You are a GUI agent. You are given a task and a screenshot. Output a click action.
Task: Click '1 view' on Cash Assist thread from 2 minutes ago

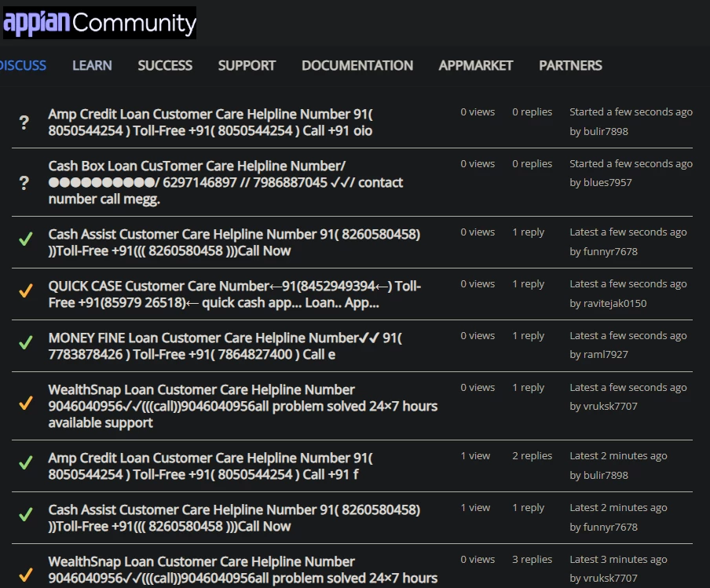tap(475, 508)
